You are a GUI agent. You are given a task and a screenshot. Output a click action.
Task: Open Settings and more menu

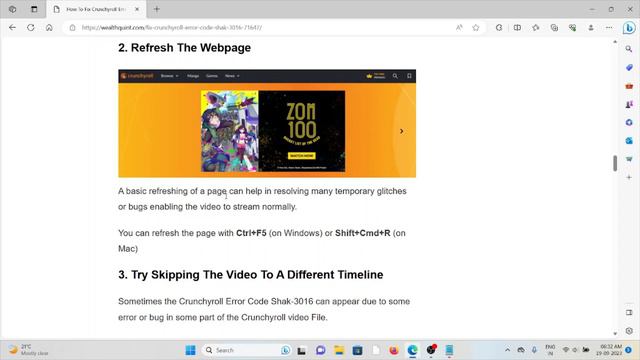click(x=609, y=28)
